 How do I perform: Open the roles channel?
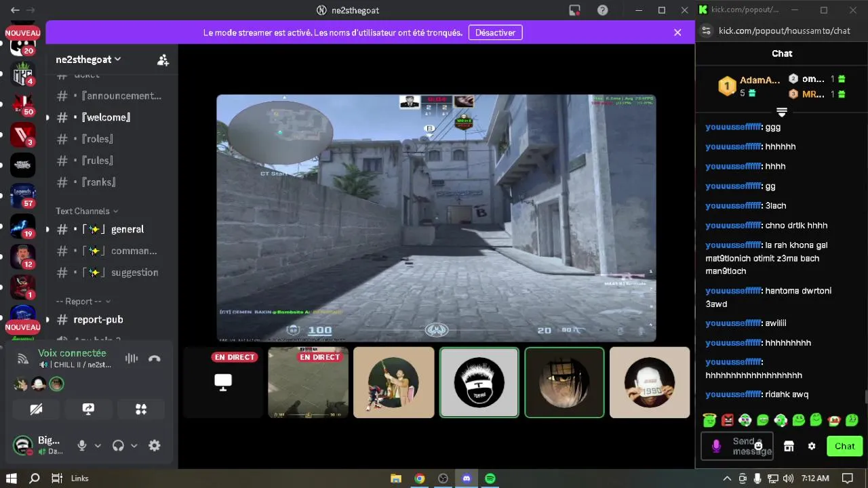coord(108,139)
